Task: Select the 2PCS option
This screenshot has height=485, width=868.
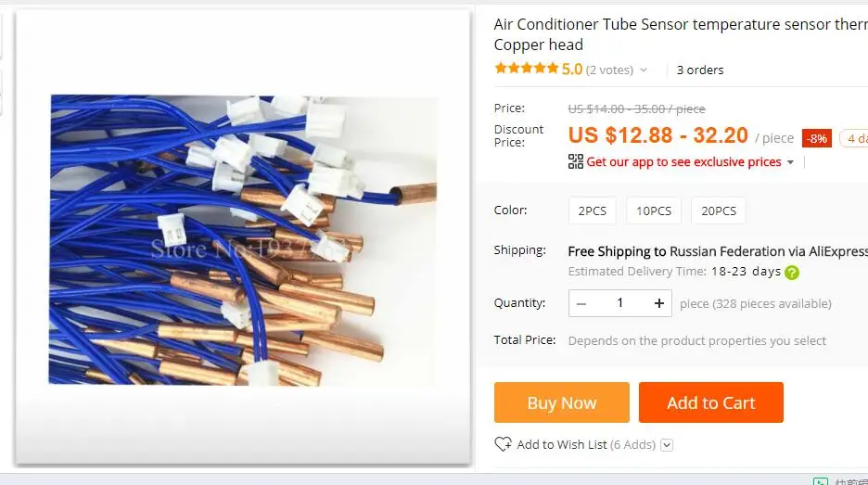Action: click(593, 211)
